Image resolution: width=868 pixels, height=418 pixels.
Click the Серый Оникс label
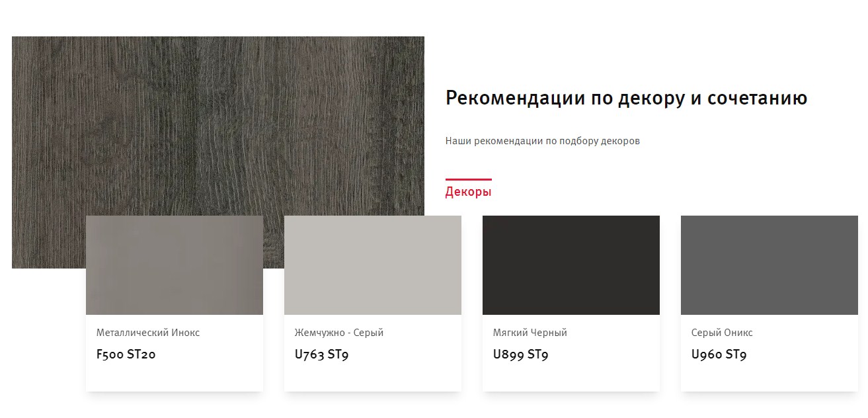[722, 333]
